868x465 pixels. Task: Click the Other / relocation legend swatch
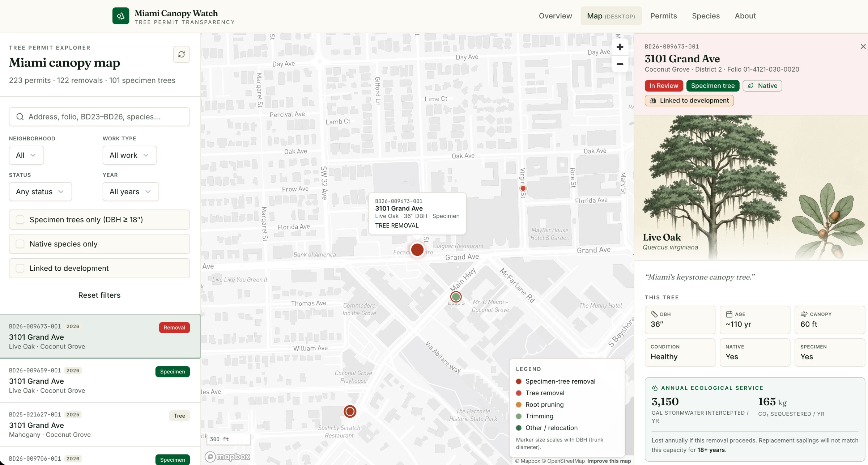[519, 428]
